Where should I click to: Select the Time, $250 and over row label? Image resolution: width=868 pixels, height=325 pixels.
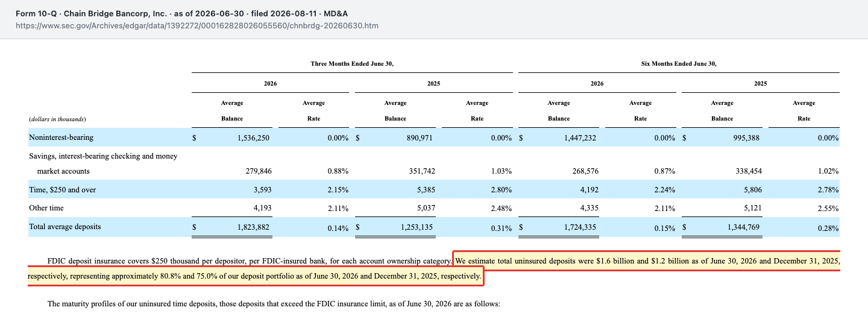pyautogui.click(x=63, y=190)
